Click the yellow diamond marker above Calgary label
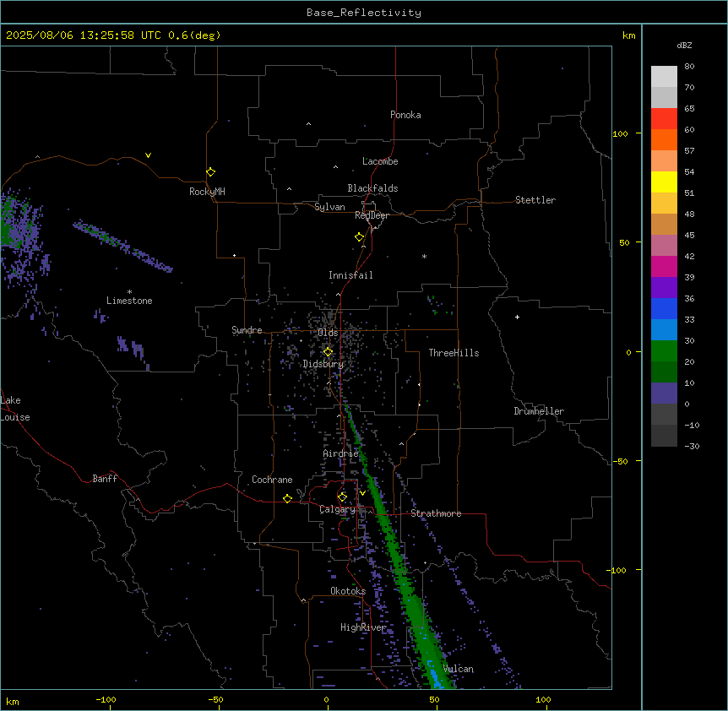The image size is (728, 711). point(342,497)
